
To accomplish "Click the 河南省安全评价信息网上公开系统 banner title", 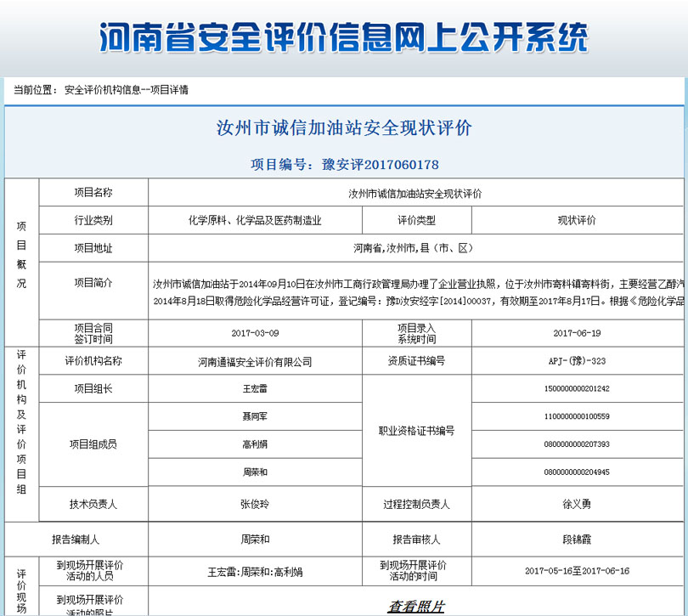I will point(343,37).
